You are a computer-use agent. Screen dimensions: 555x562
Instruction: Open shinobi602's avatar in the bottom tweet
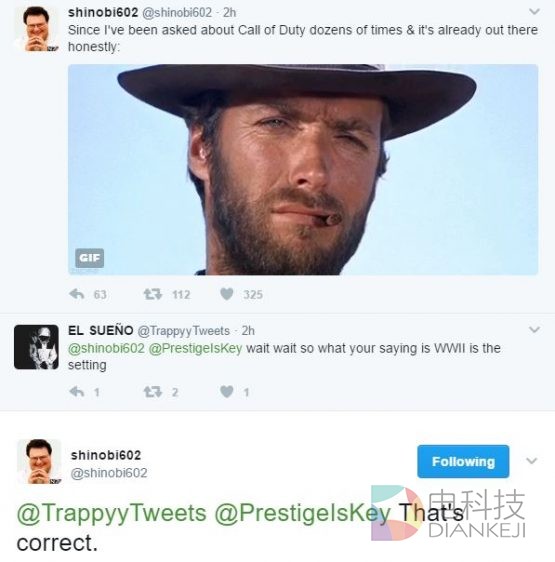click(x=39, y=461)
